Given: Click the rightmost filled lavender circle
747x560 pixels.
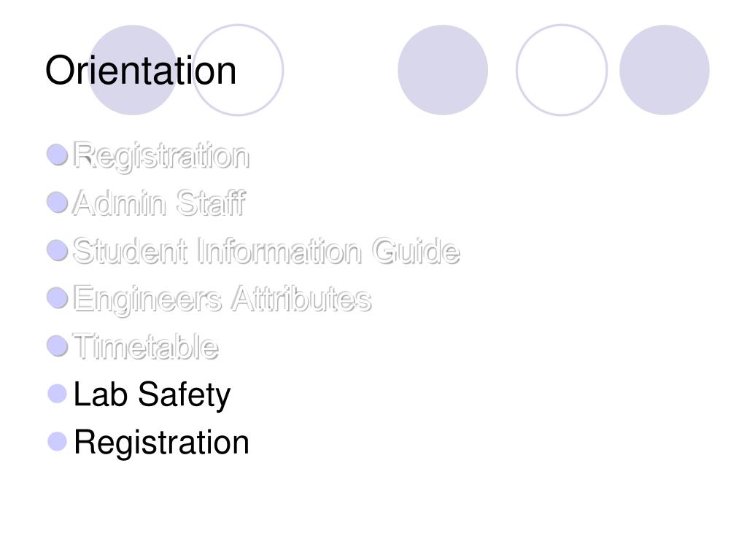Looking at the screenshot, I should tap(665, 70).
